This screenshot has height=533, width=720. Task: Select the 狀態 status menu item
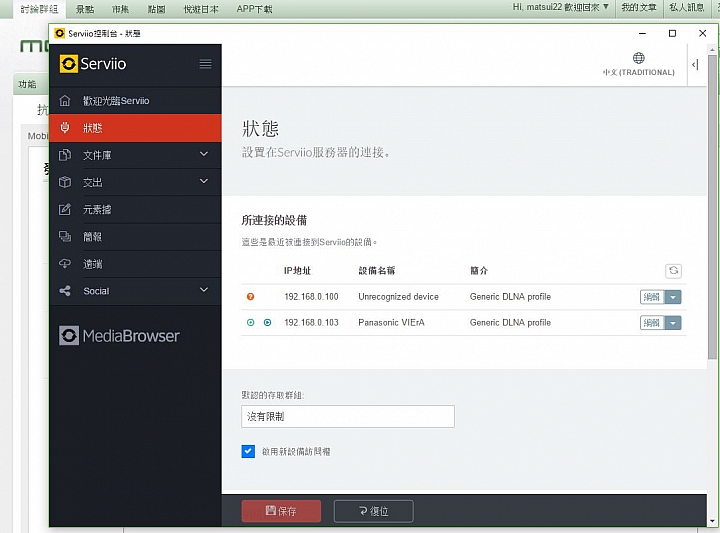[x=135, y=128]
